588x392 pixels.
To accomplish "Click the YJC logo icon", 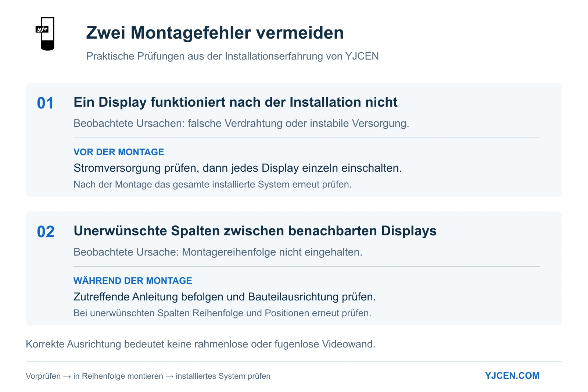I will [x=45, y=33].
